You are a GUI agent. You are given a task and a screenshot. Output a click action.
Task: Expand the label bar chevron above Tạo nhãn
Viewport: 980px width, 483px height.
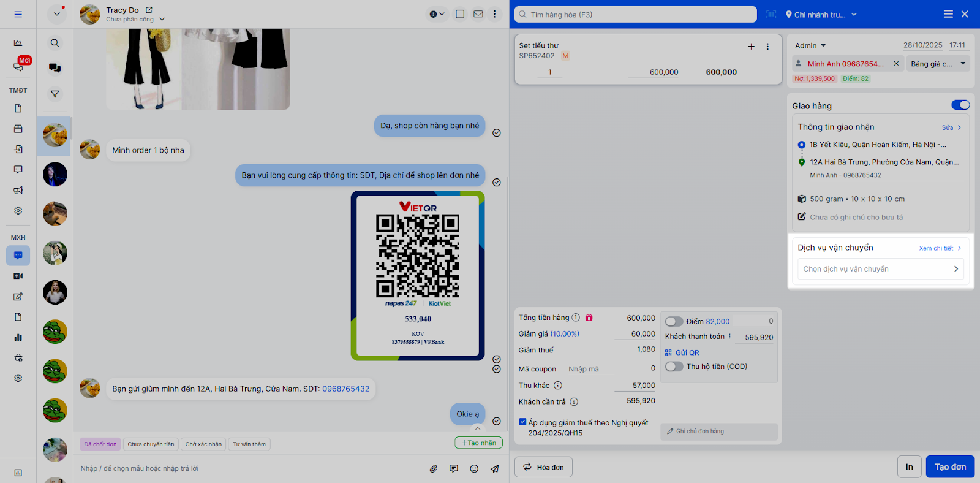tap(478, 428)
